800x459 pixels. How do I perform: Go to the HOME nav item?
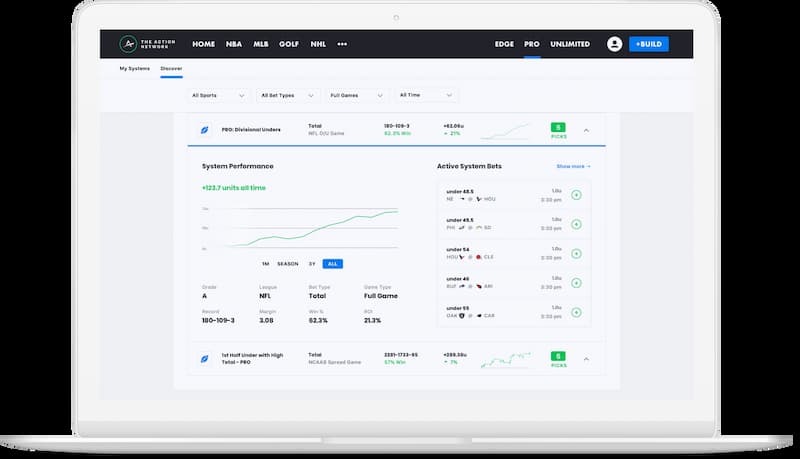pyautogui.click(x=204, y=44)
